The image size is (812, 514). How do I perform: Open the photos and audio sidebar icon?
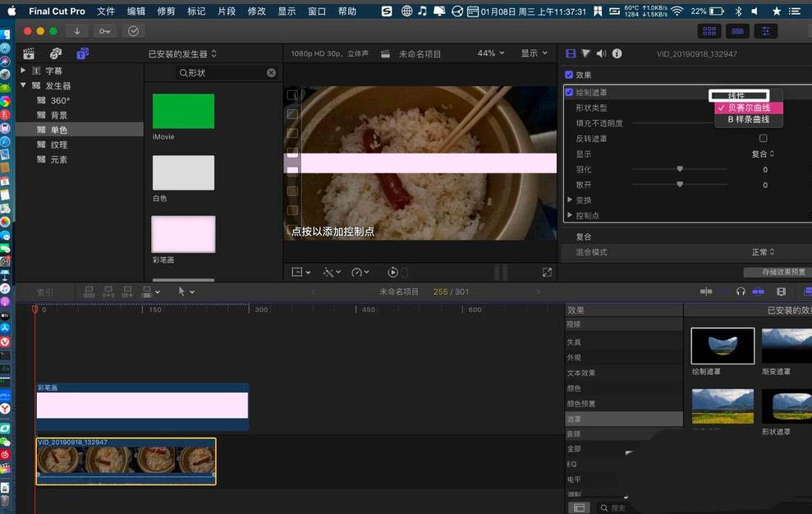[55, 53]
